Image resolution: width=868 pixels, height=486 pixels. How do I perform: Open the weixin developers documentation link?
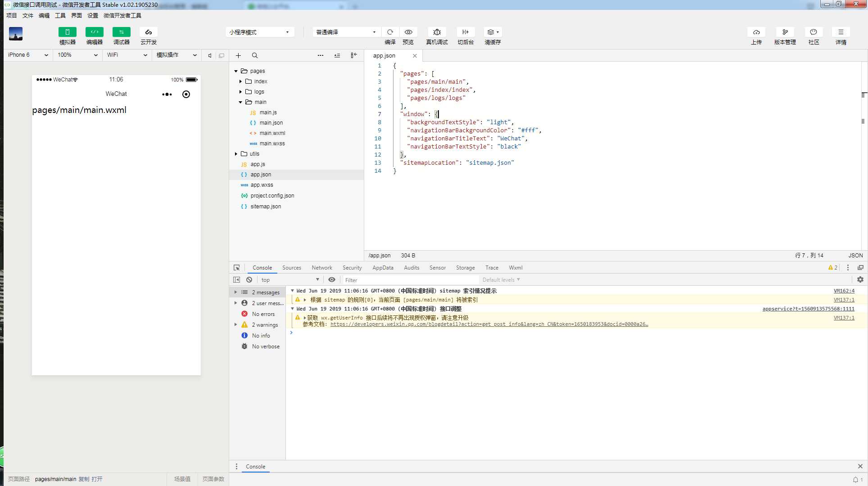click(489, 324)
